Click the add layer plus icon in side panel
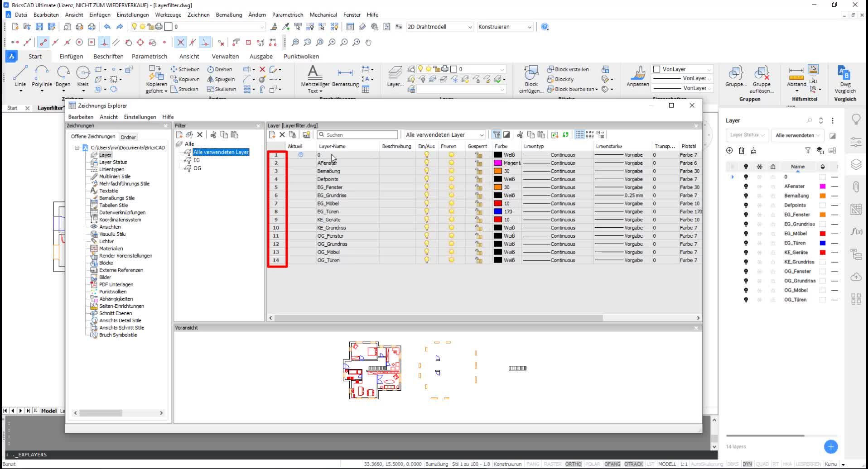Screen dimensions: 868x469 (729, 150)
